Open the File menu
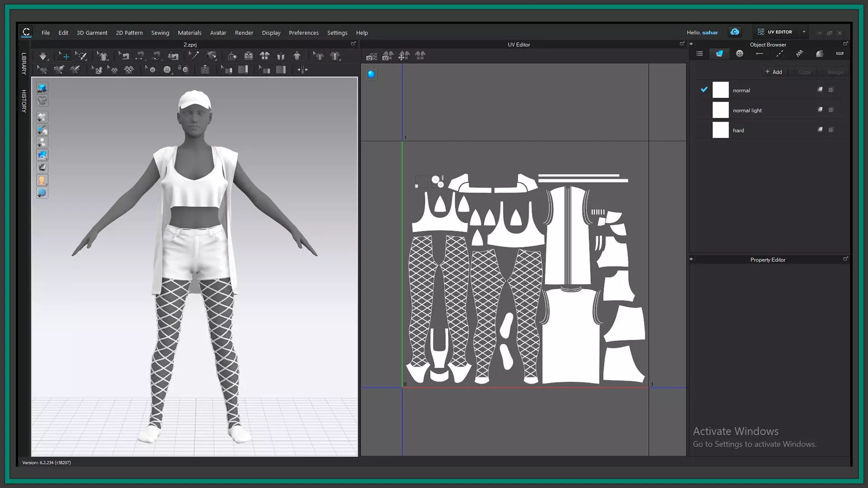The image size is (868, 488). point(46,33)
